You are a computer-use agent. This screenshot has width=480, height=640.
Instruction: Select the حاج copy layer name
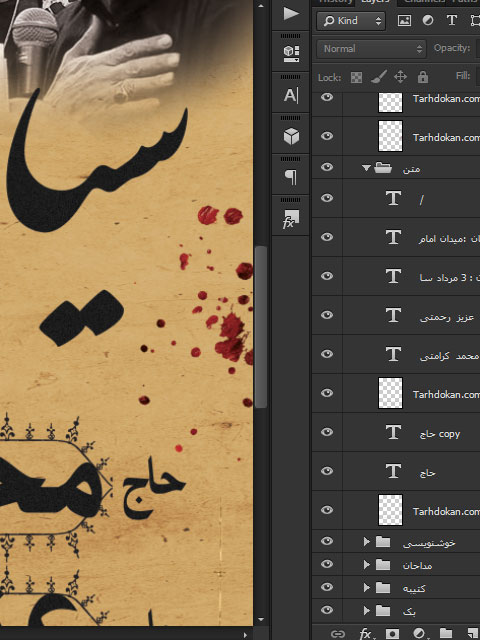pos(440,434)
